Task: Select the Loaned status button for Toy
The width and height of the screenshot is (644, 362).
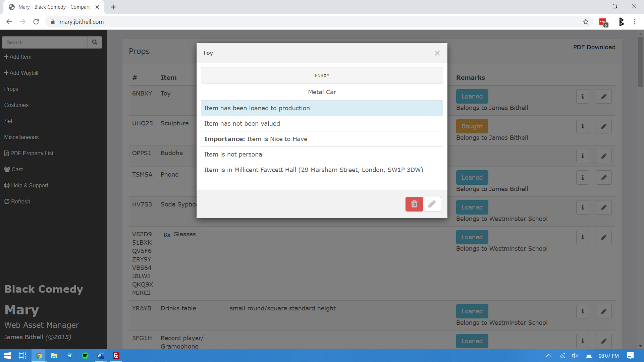Action: 472,96
